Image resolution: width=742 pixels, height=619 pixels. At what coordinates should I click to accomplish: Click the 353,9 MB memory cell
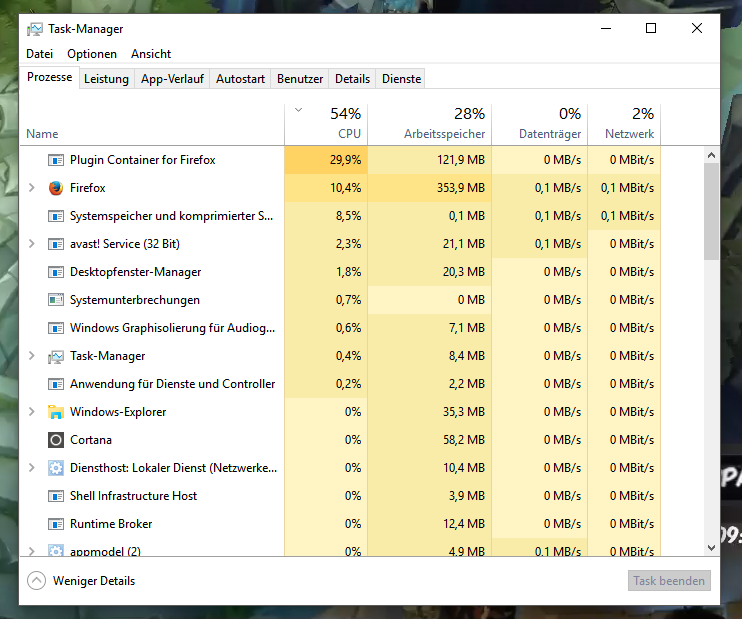point(430,188)
